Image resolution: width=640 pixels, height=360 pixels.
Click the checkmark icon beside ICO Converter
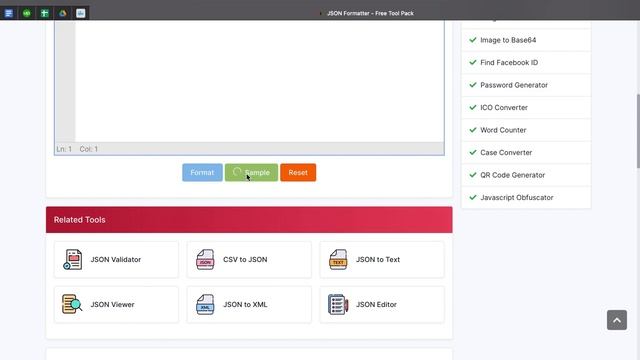(x=473, y=107)
